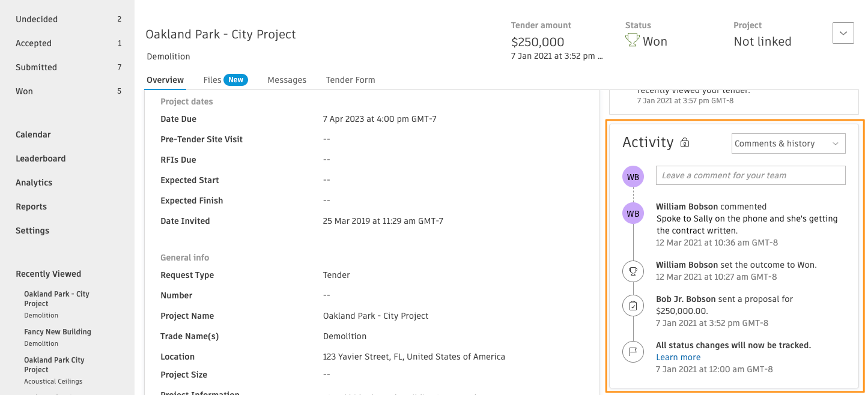The image size is (868, 395).
Task: View the Won tenders list in the sidebar
Action: click(24, 91)
